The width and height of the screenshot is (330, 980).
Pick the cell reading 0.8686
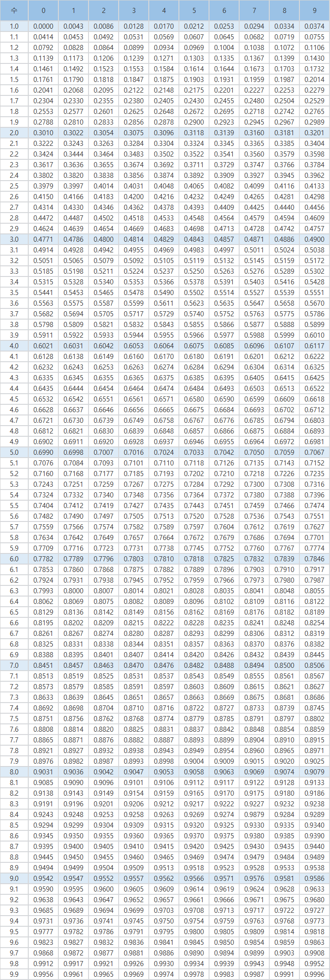[315, 697]
